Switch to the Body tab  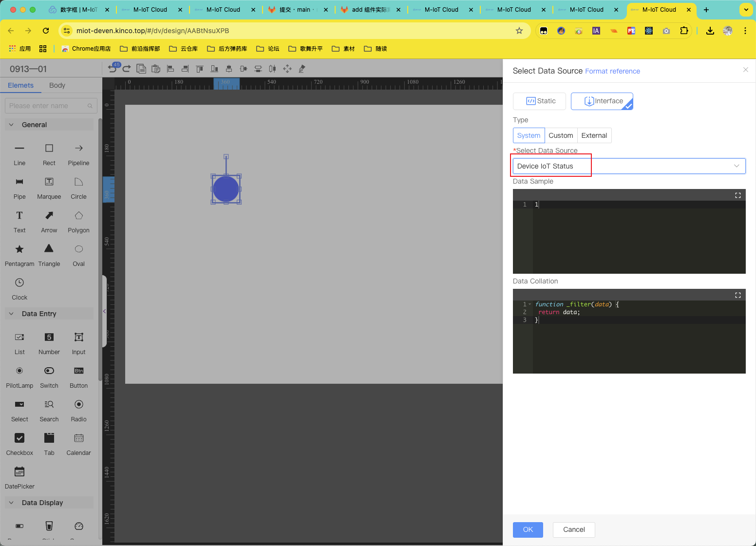pyautogui.click(x=57, y=85)
